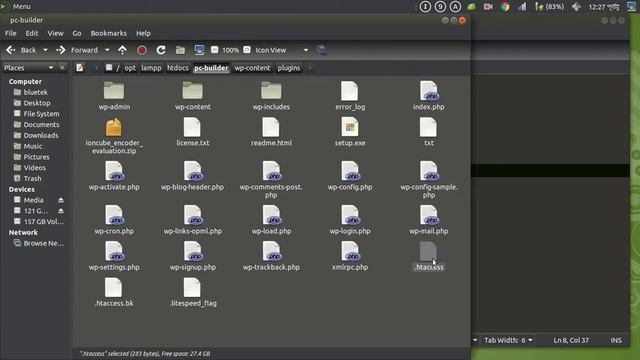Toggle the location entry edit button
The height and width of the screenshot is (360, 640).
(80, 68)
